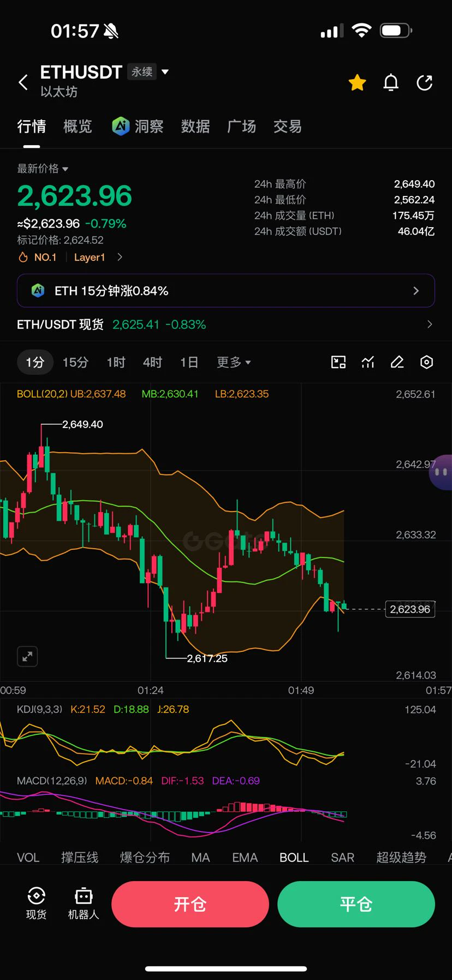
Task: Open chart settings hexagon icon
Action: [x=427, y=362]
